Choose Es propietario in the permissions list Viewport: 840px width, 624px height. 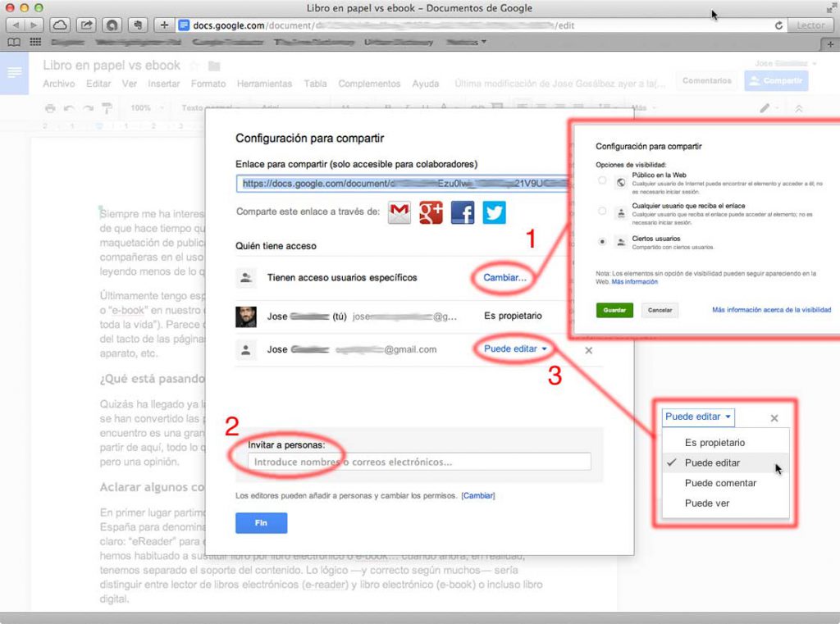point(725,443)
